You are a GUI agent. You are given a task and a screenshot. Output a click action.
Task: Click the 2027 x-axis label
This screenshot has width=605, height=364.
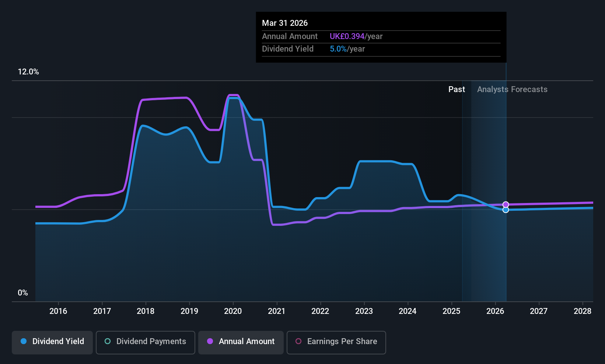(539, 311)
